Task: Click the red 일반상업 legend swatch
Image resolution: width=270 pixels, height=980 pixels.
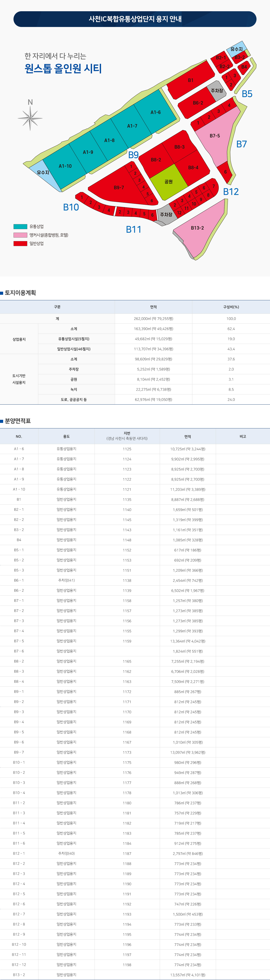Action: click(20, 243)
